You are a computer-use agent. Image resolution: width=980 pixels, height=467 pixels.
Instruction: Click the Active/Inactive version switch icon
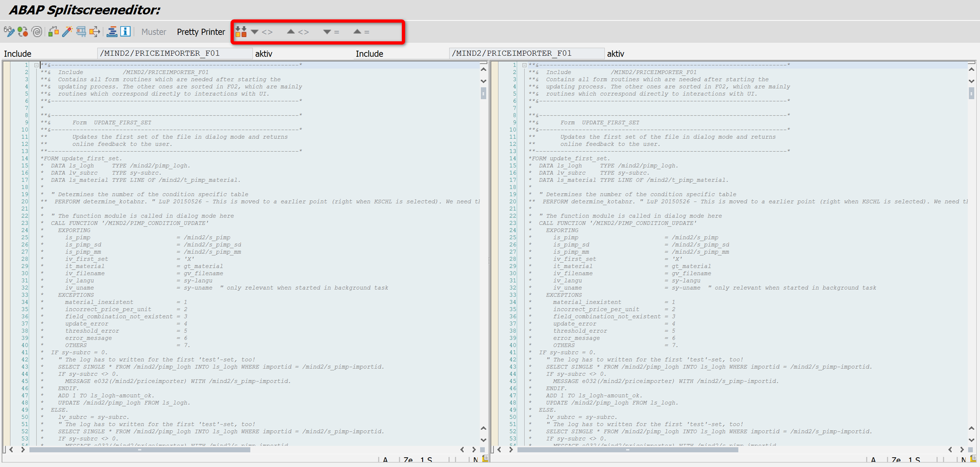point(23,32)
